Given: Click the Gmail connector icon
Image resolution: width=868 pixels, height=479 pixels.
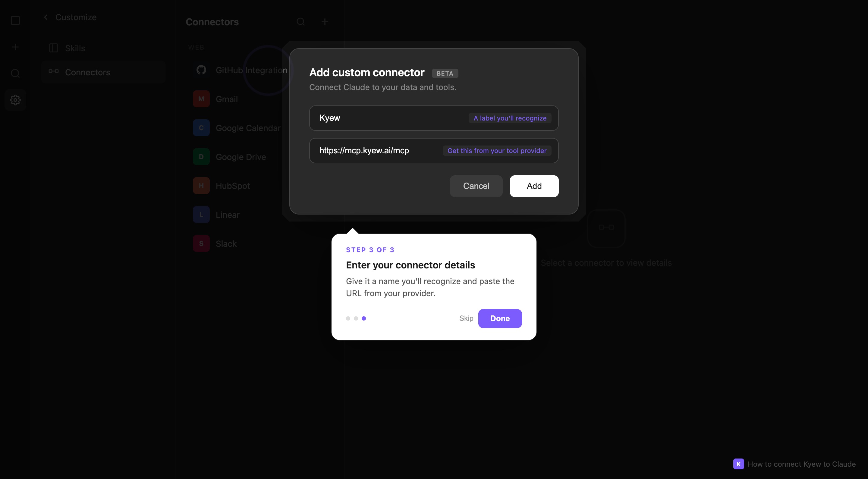Looking at the screenshot, I should [201, 99].
